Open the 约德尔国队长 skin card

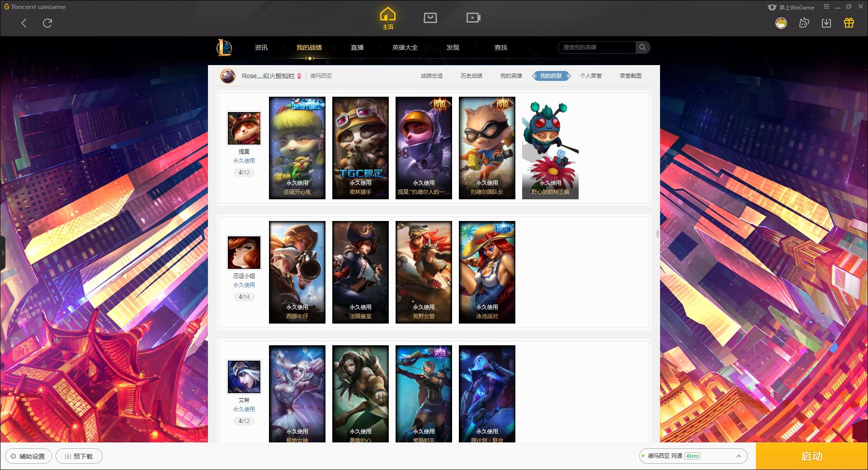[487, 148]
